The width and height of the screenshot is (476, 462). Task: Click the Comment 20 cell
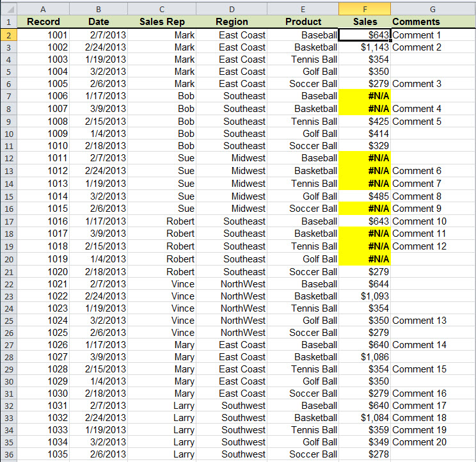433,442
